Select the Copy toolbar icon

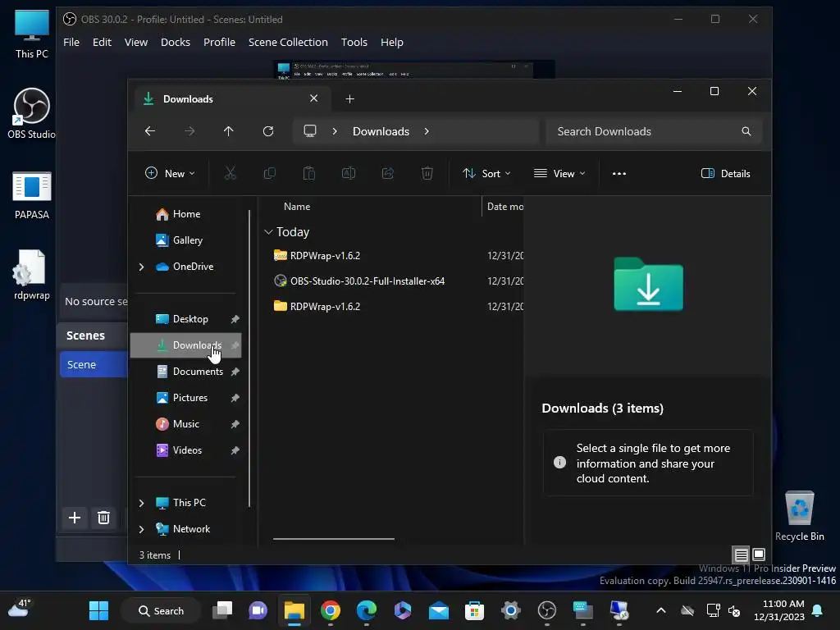(x=269, y=173)
